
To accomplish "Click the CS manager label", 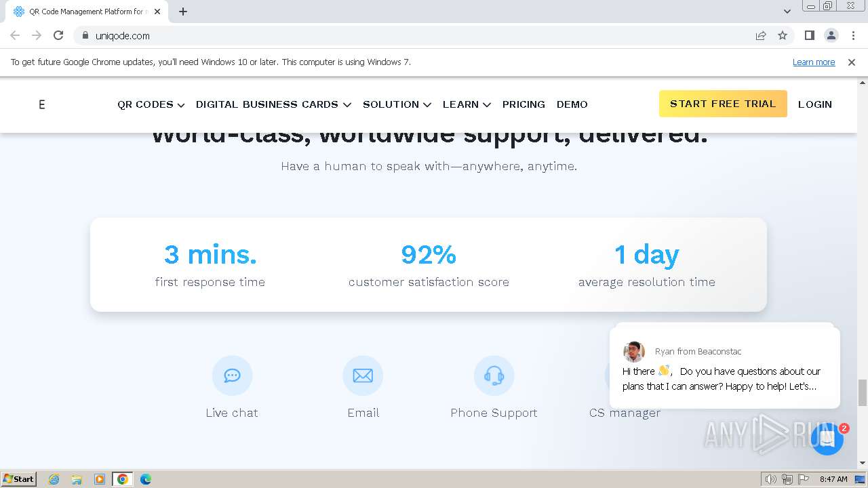I will click(x=625, y=413).
